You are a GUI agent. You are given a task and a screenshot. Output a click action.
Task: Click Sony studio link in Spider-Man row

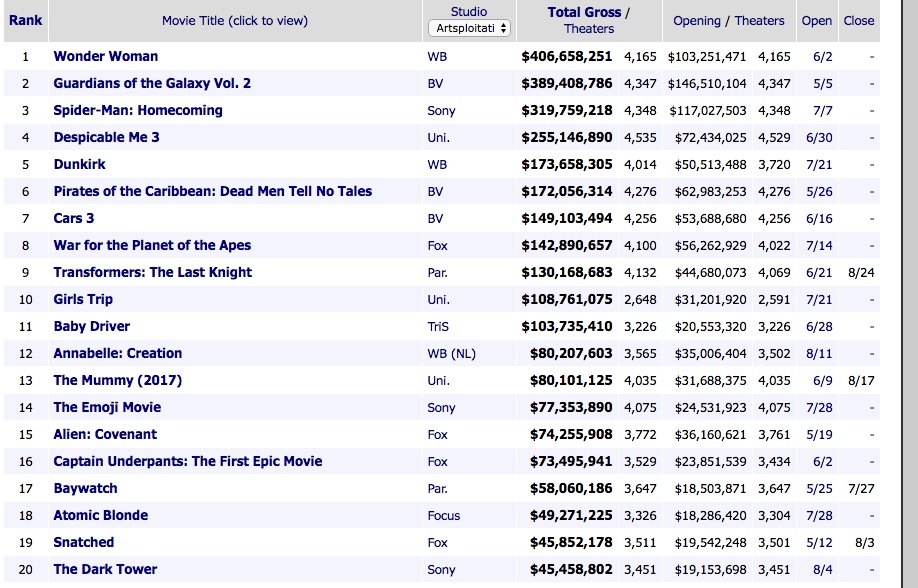point(441,111)
